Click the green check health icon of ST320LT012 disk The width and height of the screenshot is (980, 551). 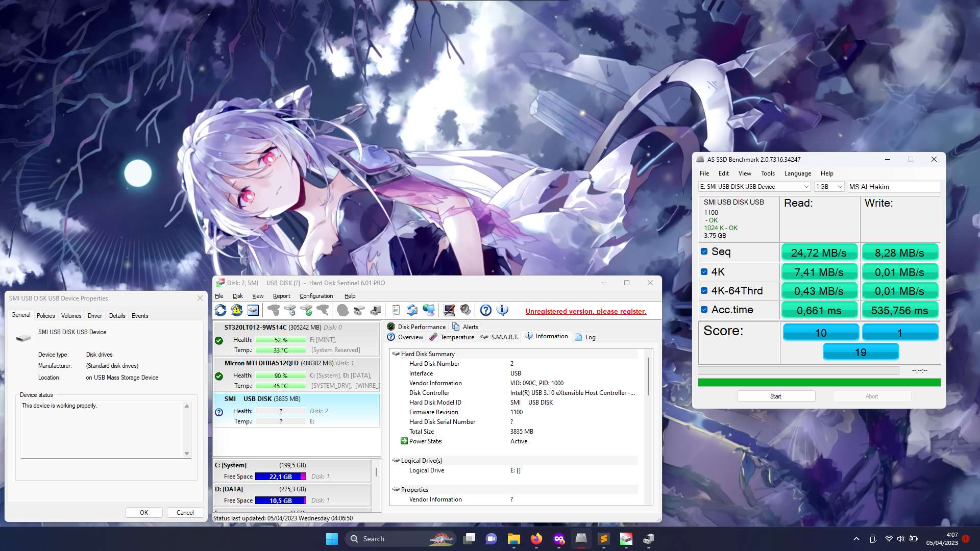pos(219,340)
